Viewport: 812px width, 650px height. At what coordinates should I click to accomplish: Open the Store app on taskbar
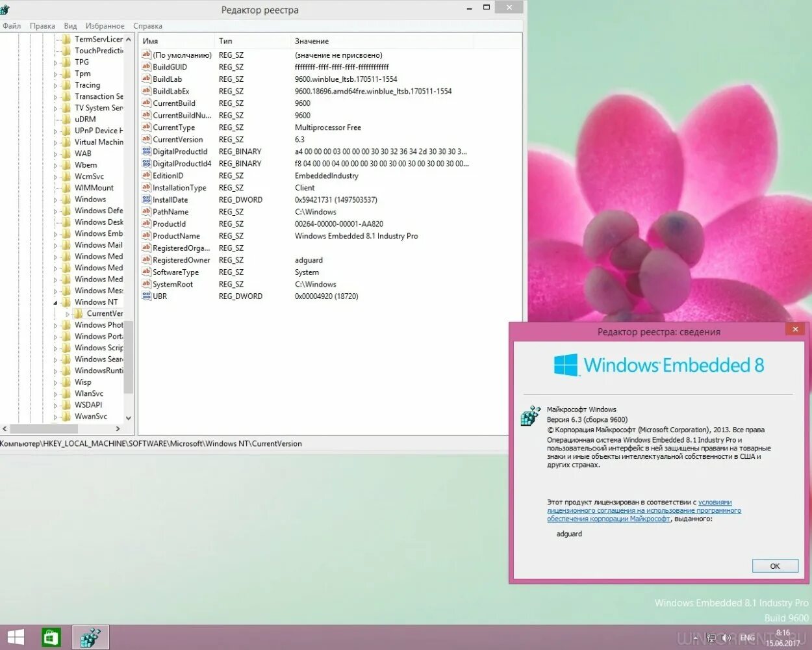coord(51,637)
